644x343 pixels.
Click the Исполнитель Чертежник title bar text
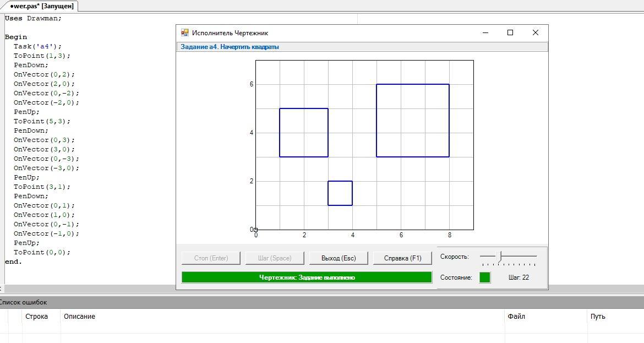click(x=230, y=33)
